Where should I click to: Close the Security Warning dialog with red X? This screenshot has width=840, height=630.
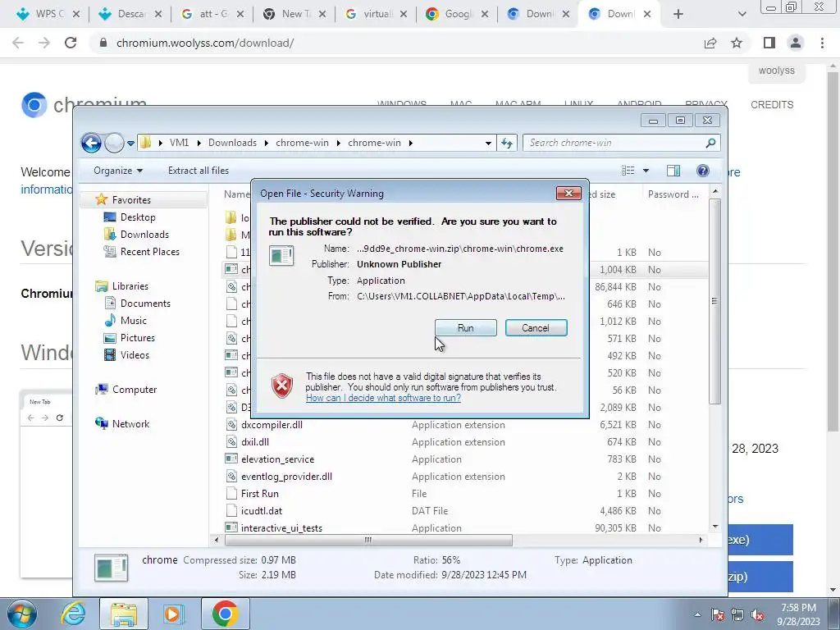[568, 194]
